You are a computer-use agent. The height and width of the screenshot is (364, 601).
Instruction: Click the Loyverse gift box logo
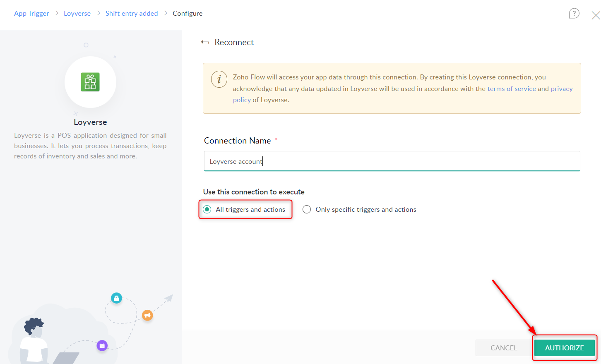pos(90,82)
